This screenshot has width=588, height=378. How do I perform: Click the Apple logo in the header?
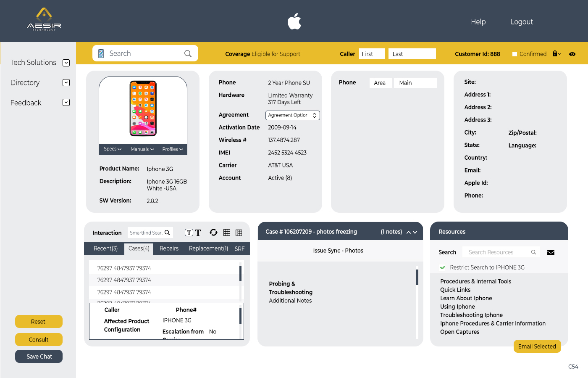[294, 21]
